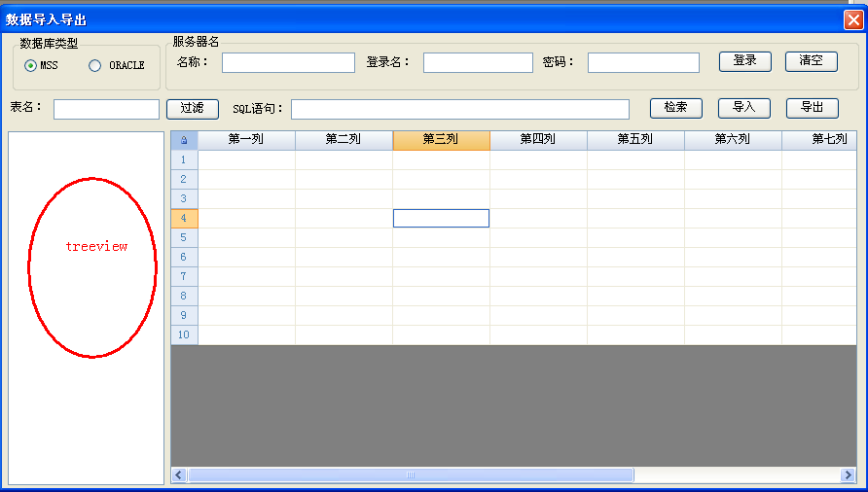Screen dimensions: 868x492
Task: Click the 登录名 login name input field
Action: pos(479,62)
